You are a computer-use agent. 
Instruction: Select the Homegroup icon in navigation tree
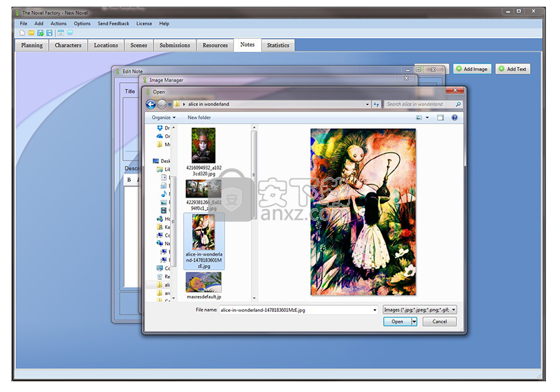click(160, 219)
